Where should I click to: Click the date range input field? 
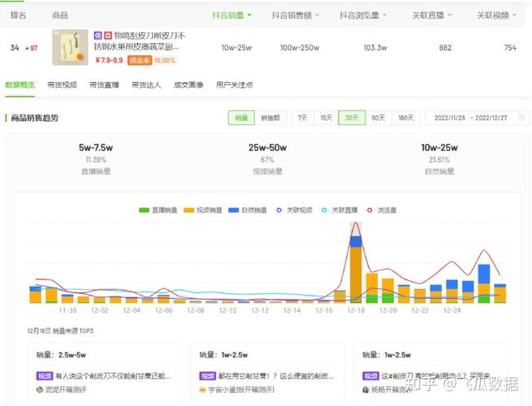tap(477, 118)
